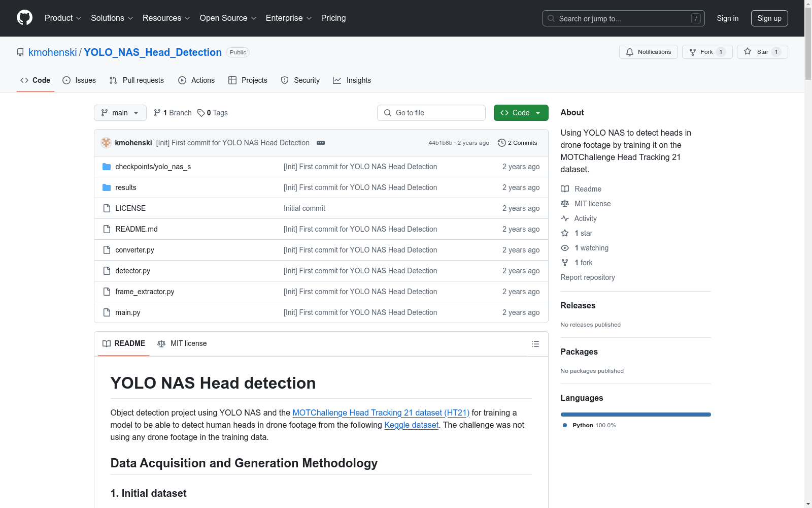
Task: View the 0 Tags link
Action: [212, 113]
